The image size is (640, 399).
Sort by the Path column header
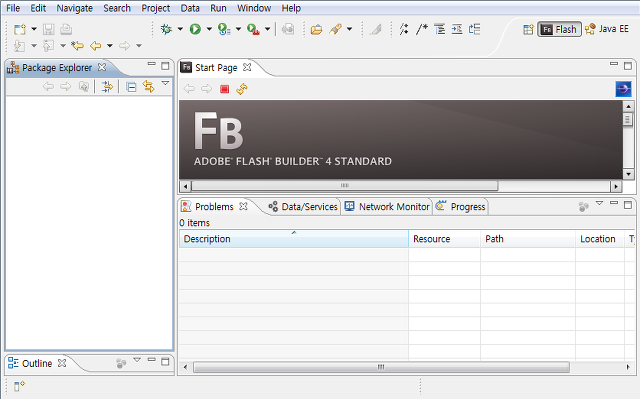pyautogui.click(x=528, y=239)
